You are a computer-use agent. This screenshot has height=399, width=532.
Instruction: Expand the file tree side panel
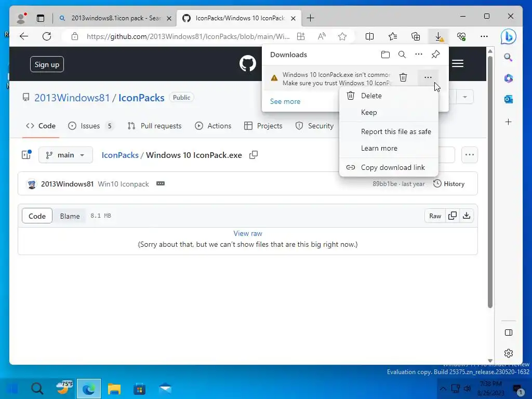pos(26,155)
